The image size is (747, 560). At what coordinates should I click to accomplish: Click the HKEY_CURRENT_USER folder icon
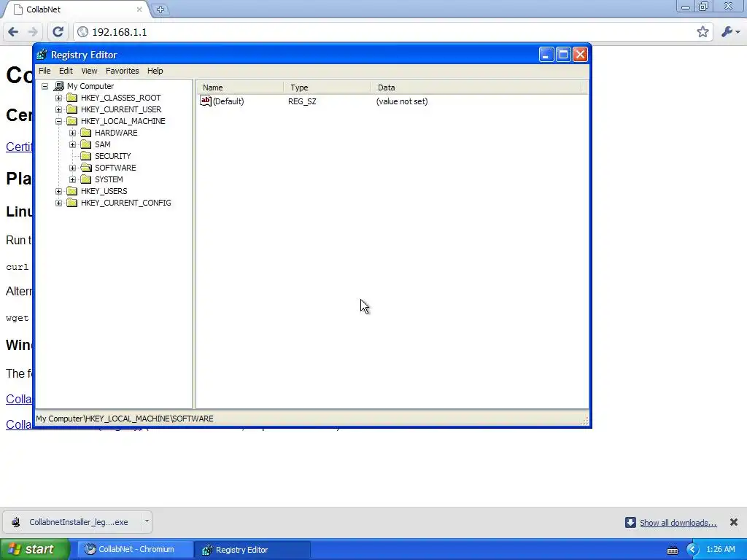tap(72, 109)
